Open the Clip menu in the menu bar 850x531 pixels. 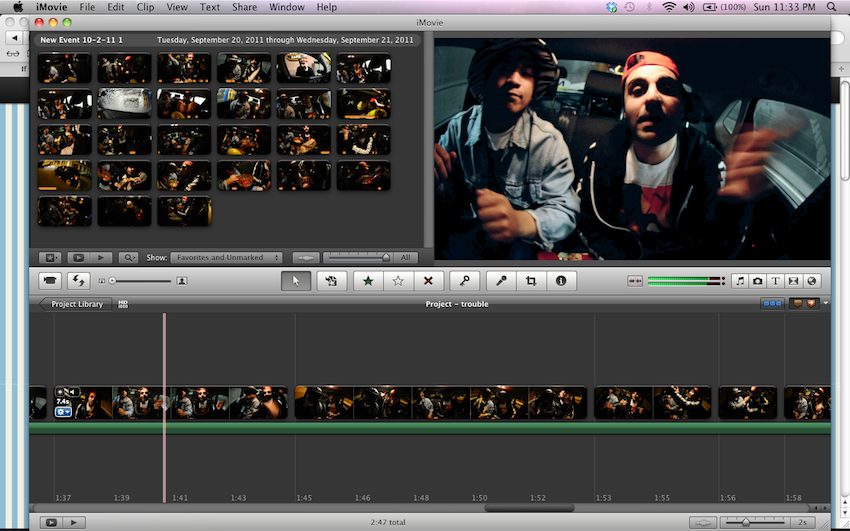pos(145,7)
